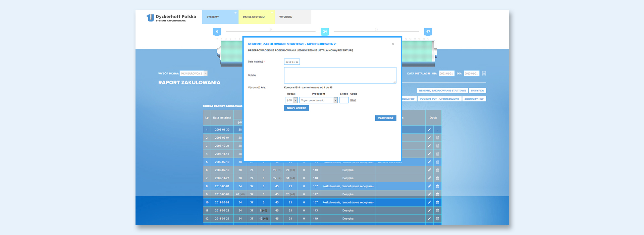
Task: Edit row 11 dated 2011-06-22
Action: coord(429,210)
